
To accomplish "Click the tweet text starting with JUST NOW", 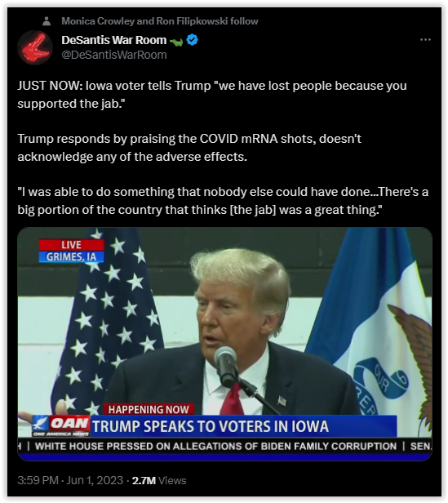I will point(212,95).
